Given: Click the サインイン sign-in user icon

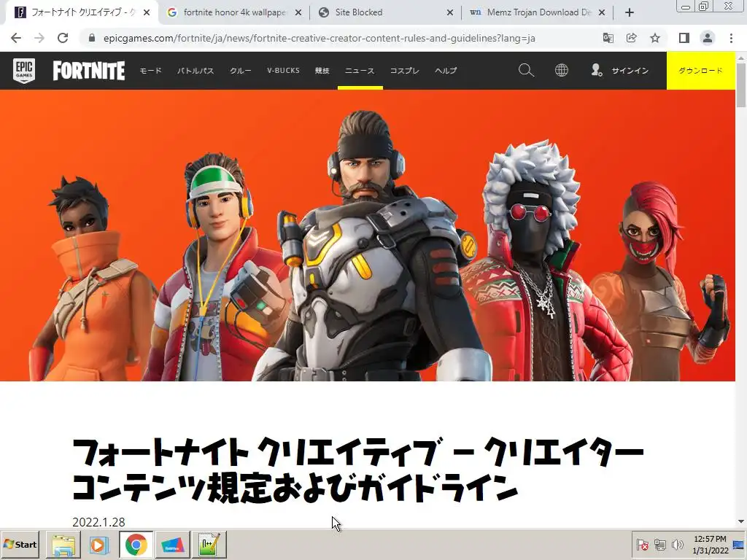Looking at the screenshot, I should tap(597, 71).
